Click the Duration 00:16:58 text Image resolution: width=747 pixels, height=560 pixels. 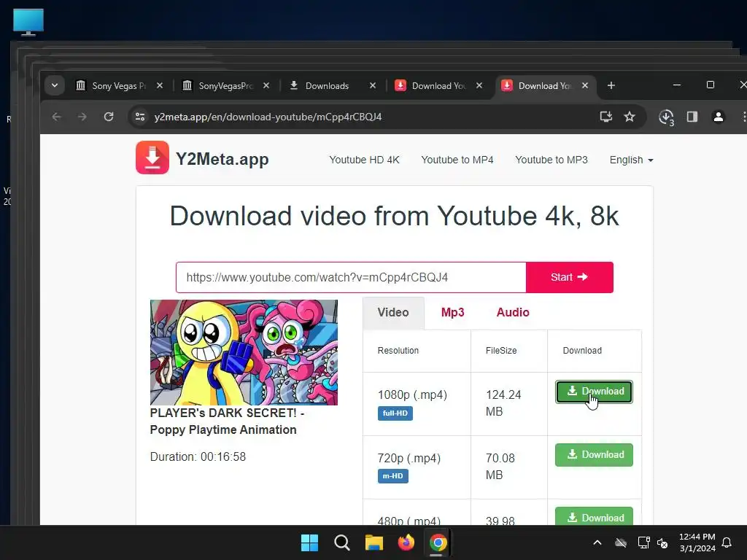(x=198, y=456)
